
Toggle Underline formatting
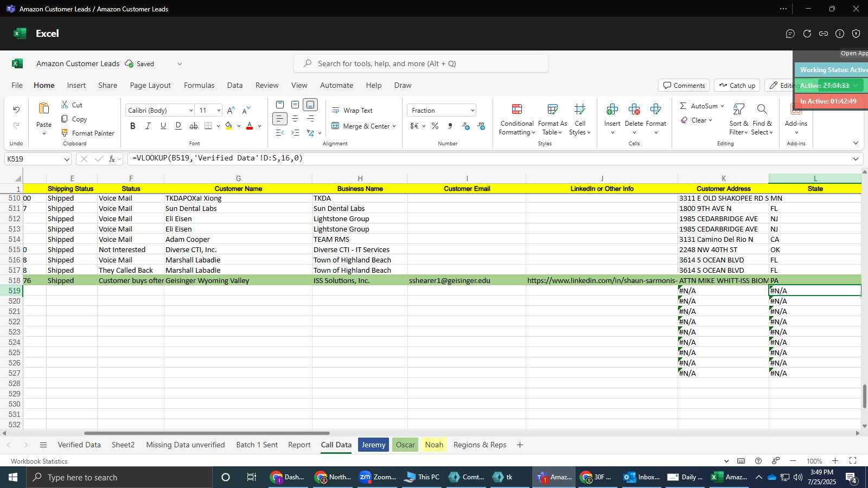[x=163, y=126]
